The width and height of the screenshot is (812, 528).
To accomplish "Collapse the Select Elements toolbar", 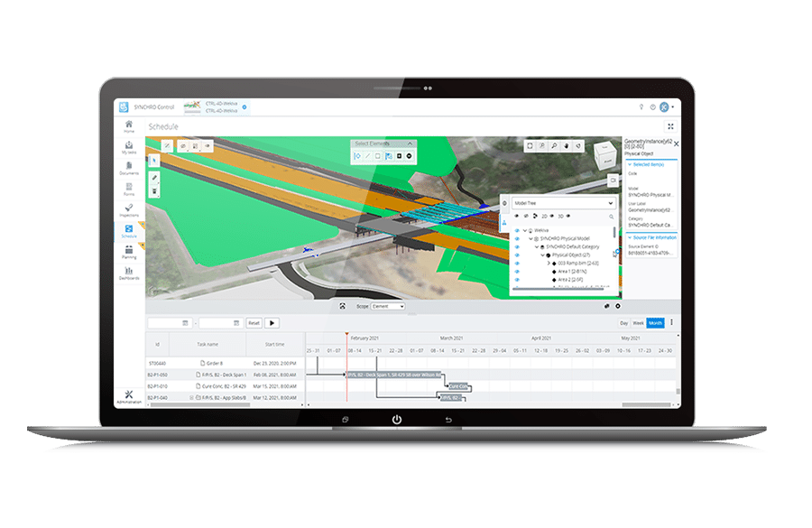I will pyautogui.click(x=410, y=144).
